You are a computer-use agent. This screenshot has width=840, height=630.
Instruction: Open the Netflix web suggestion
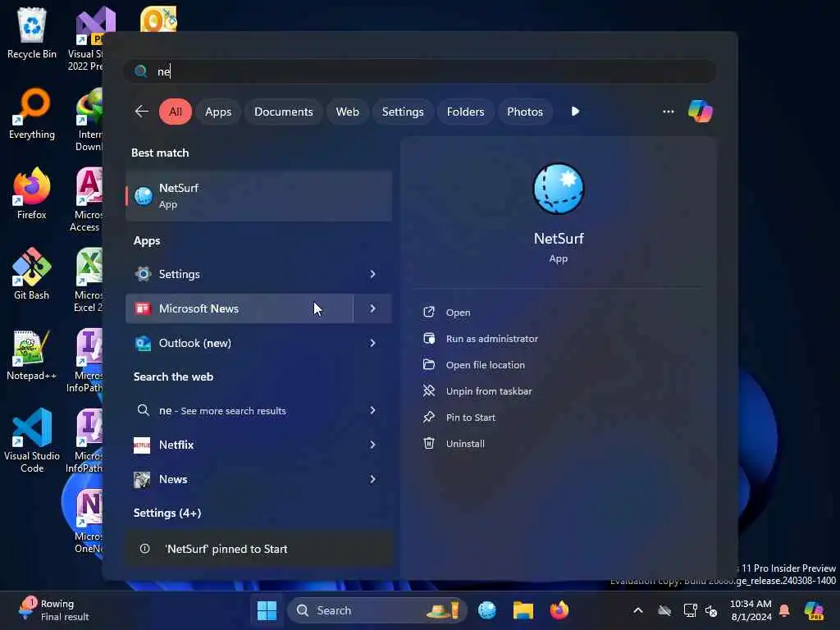coord(240,445)
